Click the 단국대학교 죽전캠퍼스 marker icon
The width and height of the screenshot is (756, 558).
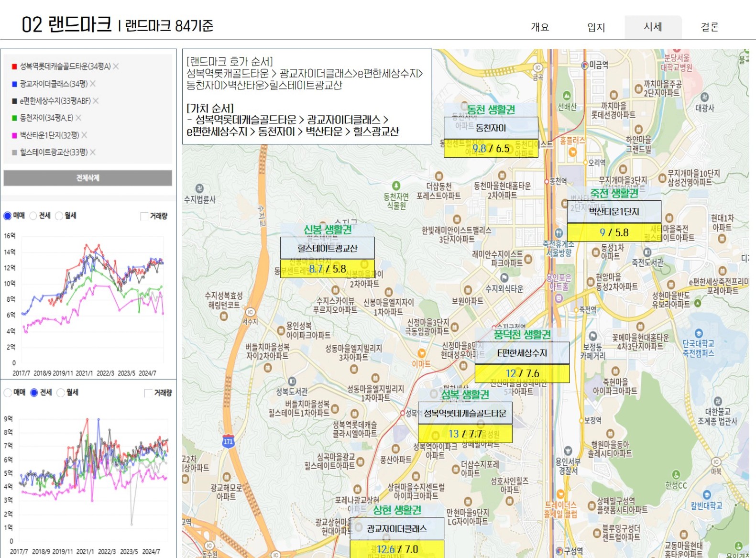pyautogui.click(x=699, y=333)
